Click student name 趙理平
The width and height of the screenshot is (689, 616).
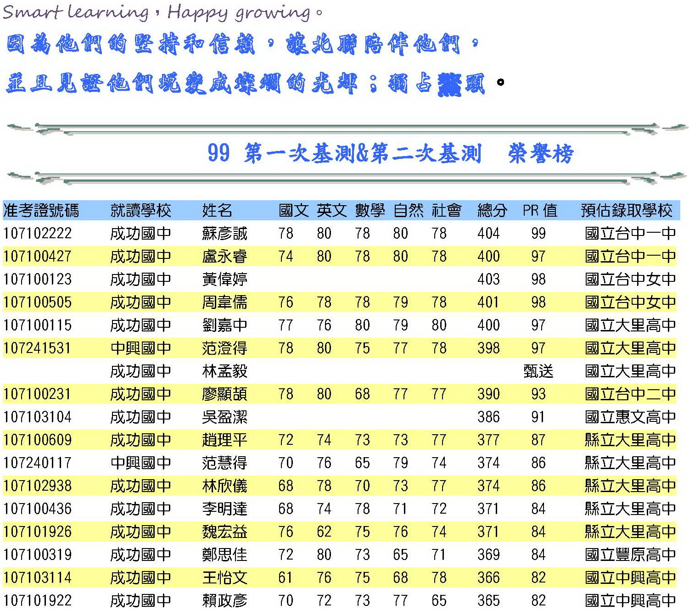224,440
